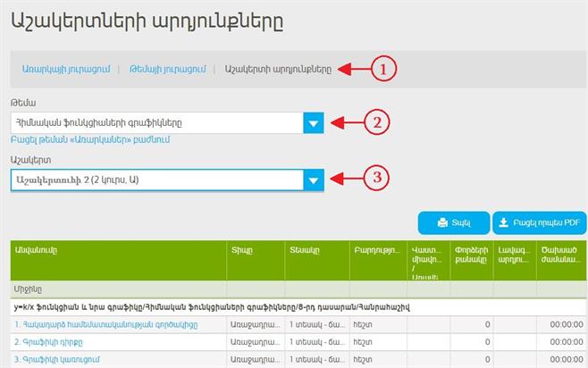The width and height of the screenshot is (588, 368).
Task: Open link Բացել թեման «Առարկաներ» բաժնում
Action: coord(89,140)
